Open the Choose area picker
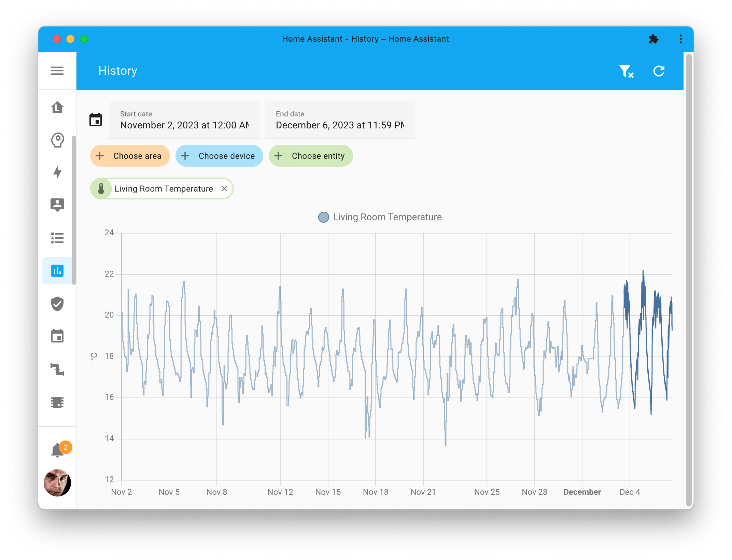Screen dimensions: 732x560 pyautogui.click(x=130, y=156)
